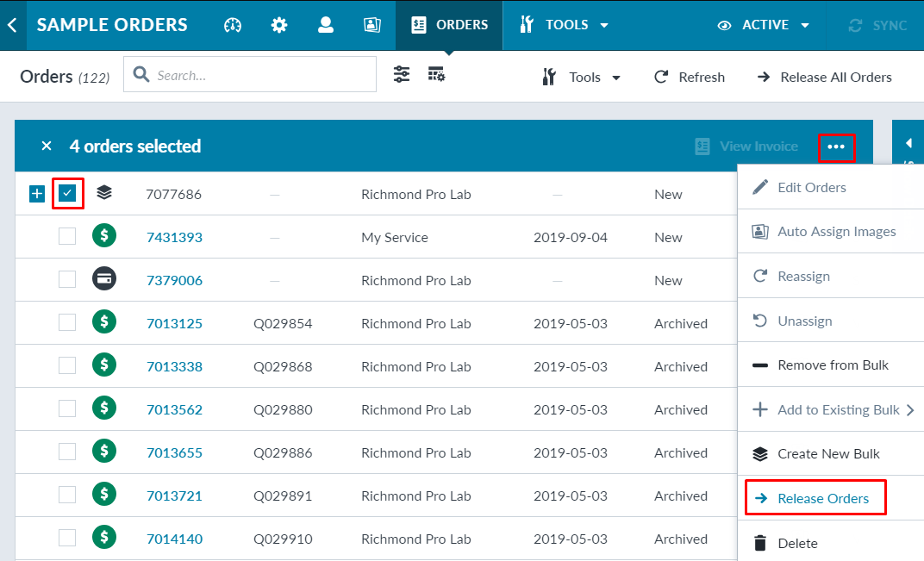Open order link 7013125

coord(174,323)
